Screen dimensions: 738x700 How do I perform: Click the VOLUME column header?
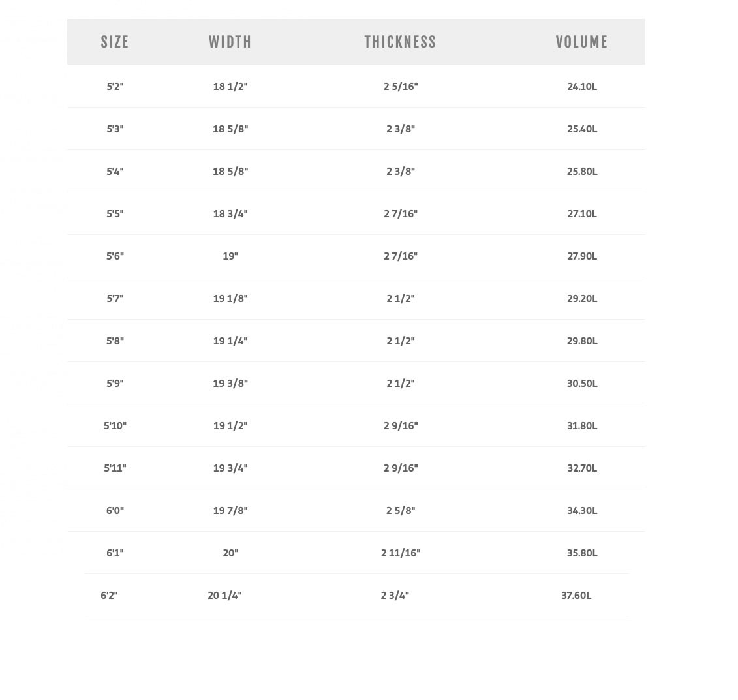(581, 42)
